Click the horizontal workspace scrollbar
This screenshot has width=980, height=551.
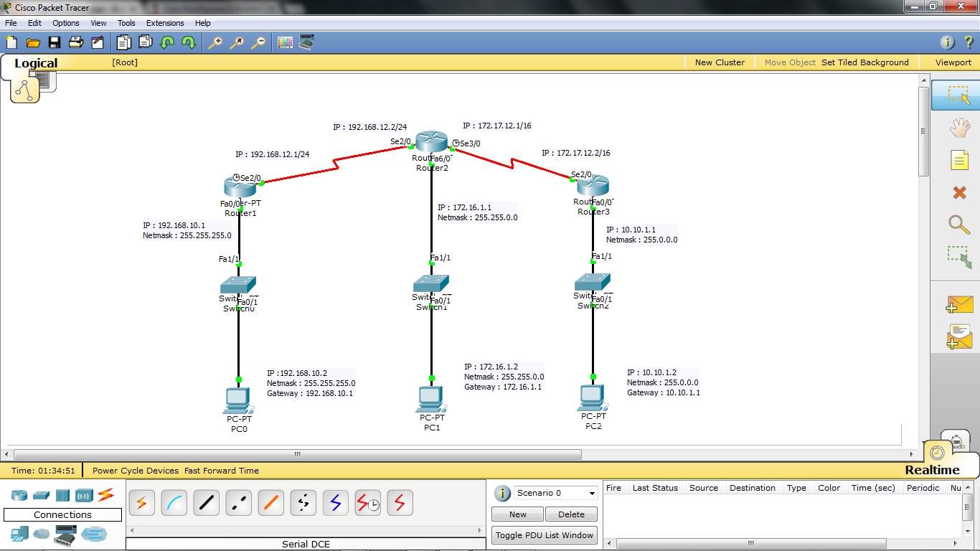click(296, 453)
